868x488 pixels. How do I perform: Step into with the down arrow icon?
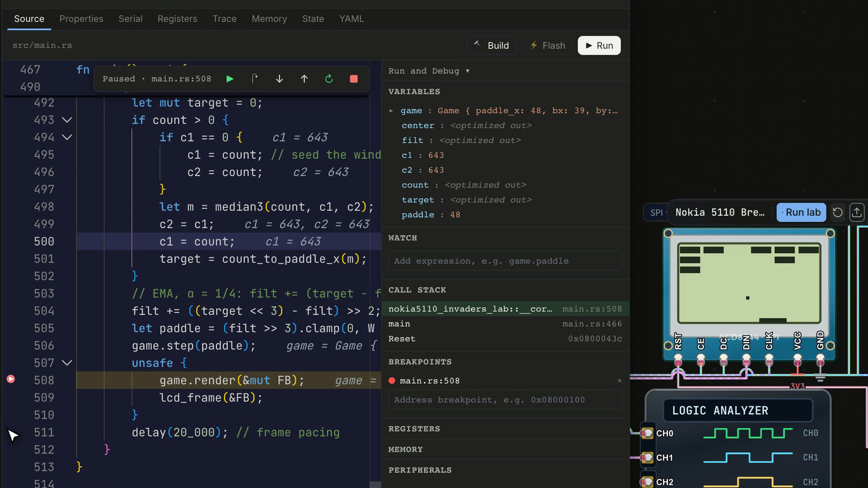point(279,79)
